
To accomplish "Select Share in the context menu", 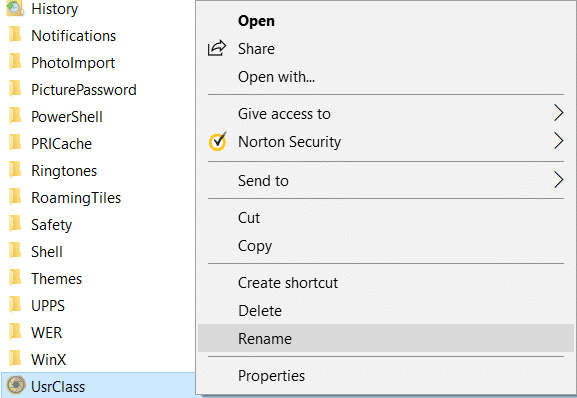I will [386, 49].
